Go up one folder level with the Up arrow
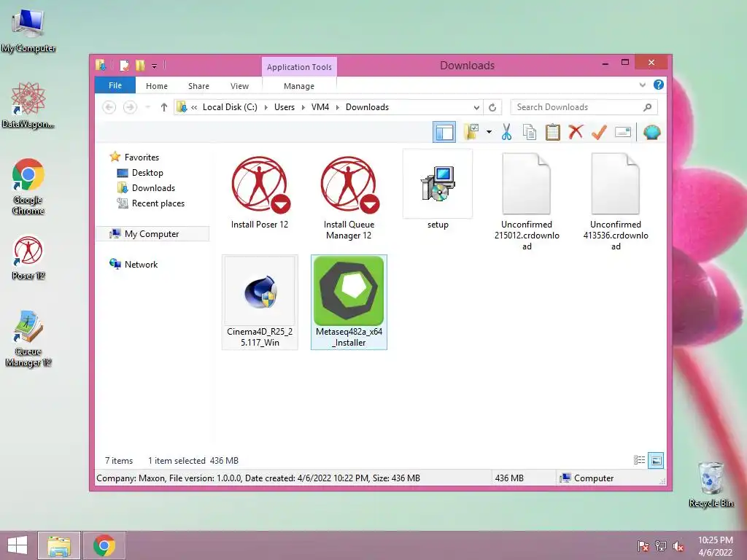 pyautogui.click(x=164, y=107)
